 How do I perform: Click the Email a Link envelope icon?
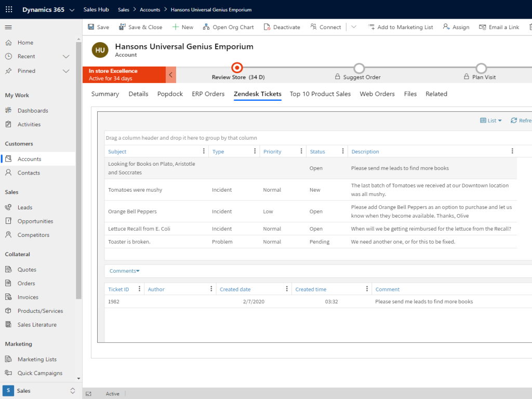click(483, 27)
